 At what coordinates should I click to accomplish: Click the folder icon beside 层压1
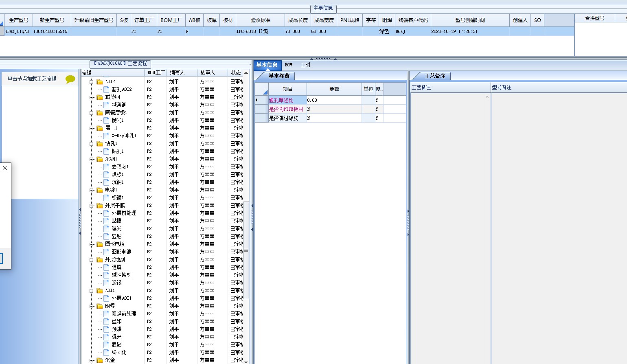(x=100, y=128)
